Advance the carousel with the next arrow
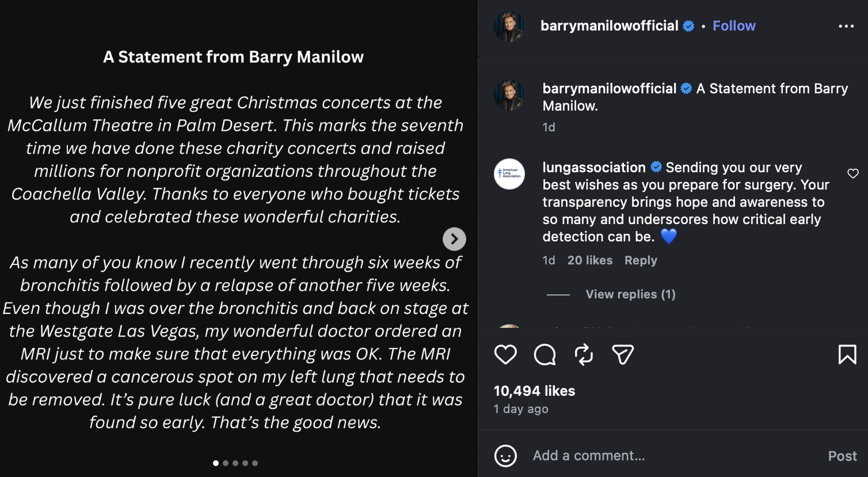This screenshot has height=477, width=868. 454,238
